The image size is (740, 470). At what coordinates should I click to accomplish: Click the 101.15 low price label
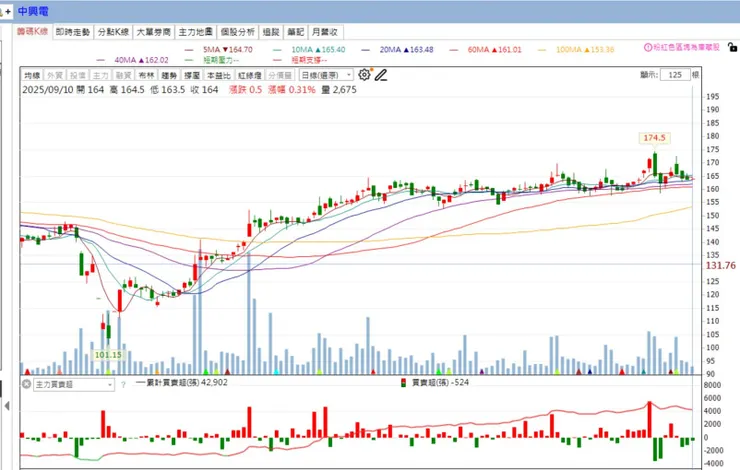pos(108,355)
